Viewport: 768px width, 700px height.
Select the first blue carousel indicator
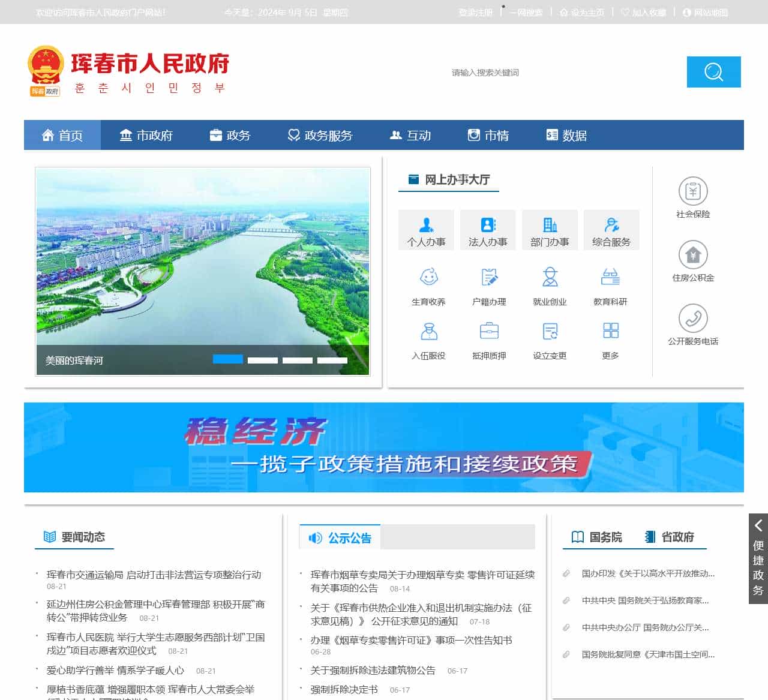(x=228, y=359)
